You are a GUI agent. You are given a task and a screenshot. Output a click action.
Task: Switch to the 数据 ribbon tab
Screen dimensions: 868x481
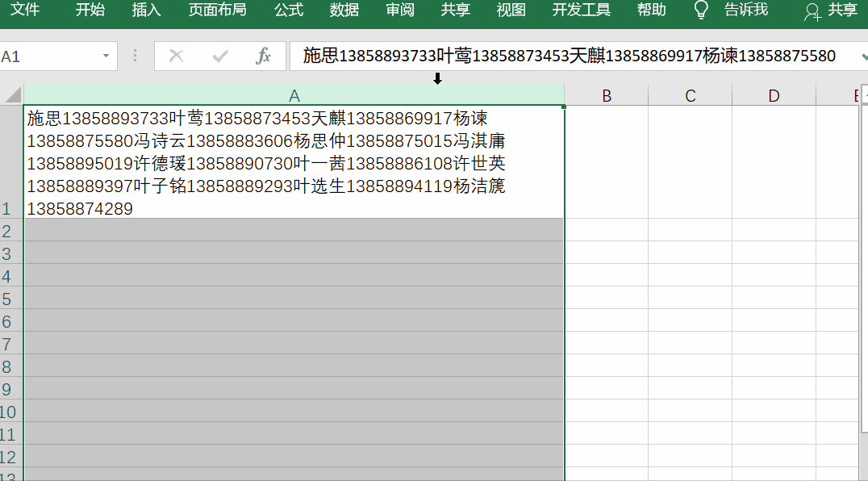[344, 10]
